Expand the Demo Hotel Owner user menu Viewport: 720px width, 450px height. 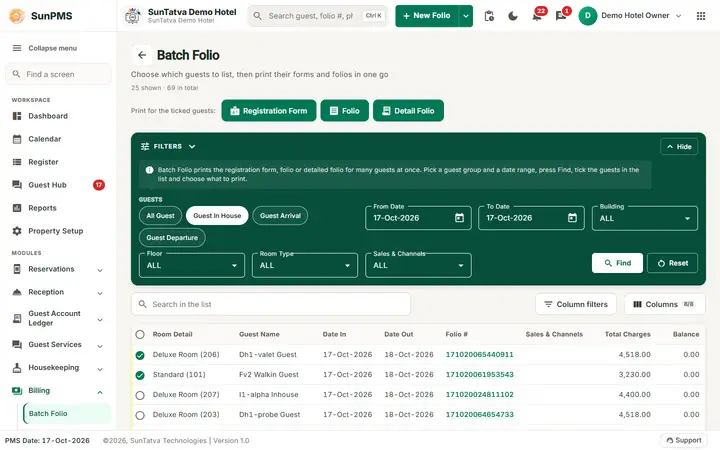678,16
